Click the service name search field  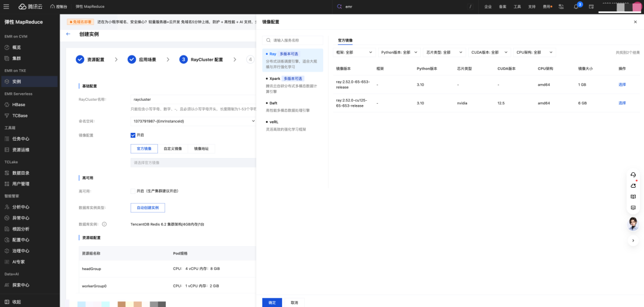(293, 40)
